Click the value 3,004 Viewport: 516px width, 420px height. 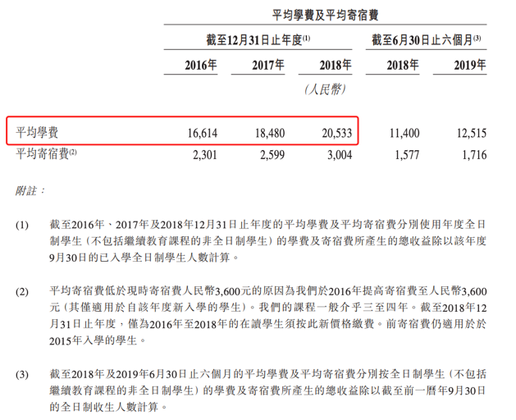pyautogui.click(x=340, y=155)
